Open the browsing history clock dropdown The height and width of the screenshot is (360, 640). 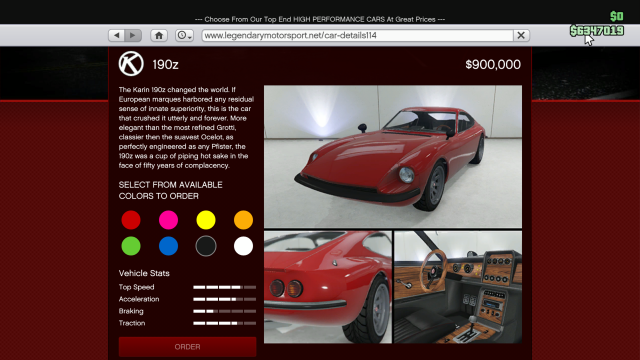coord(184,36)
